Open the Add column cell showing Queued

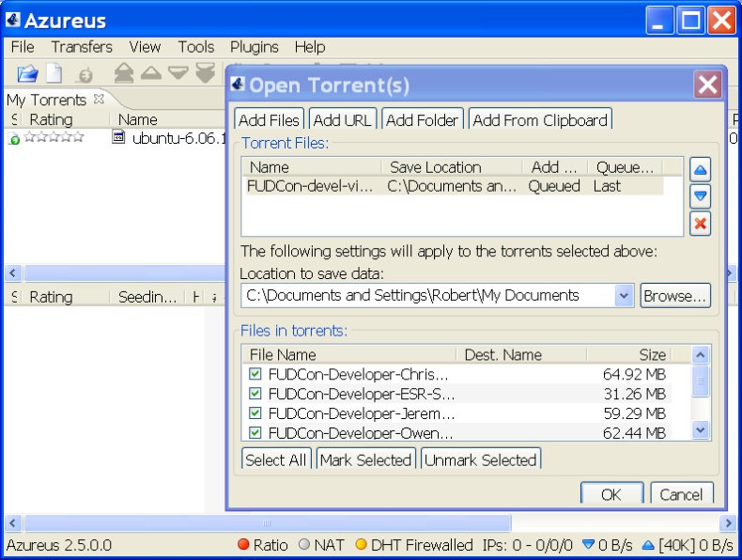point(553,186)
